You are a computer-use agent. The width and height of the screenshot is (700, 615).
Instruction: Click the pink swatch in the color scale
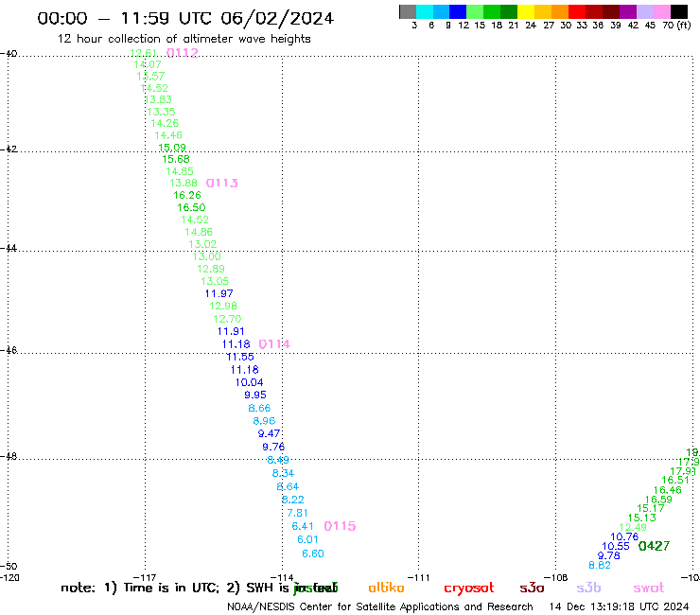click(x=662, y=11)
